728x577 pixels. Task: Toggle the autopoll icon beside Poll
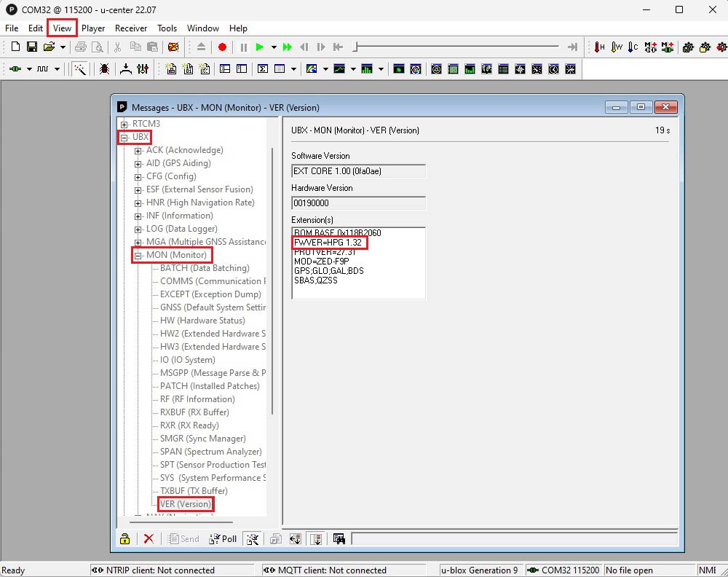253,539
